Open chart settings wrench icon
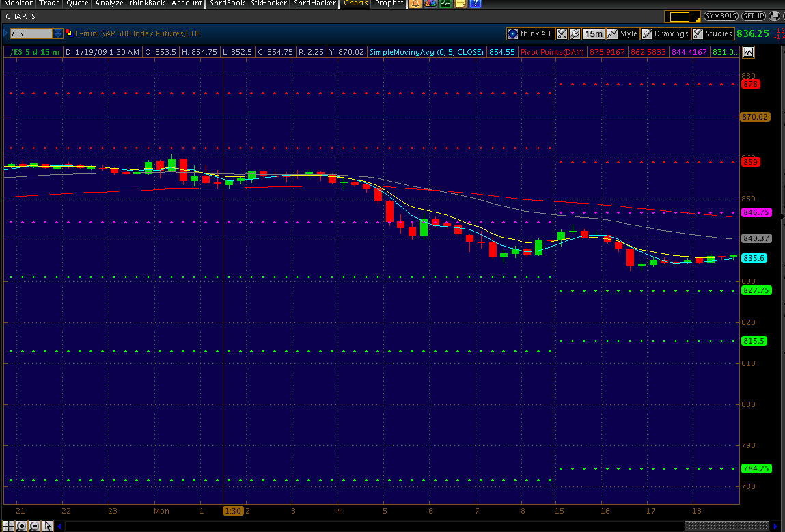 [x=575, y=33]
